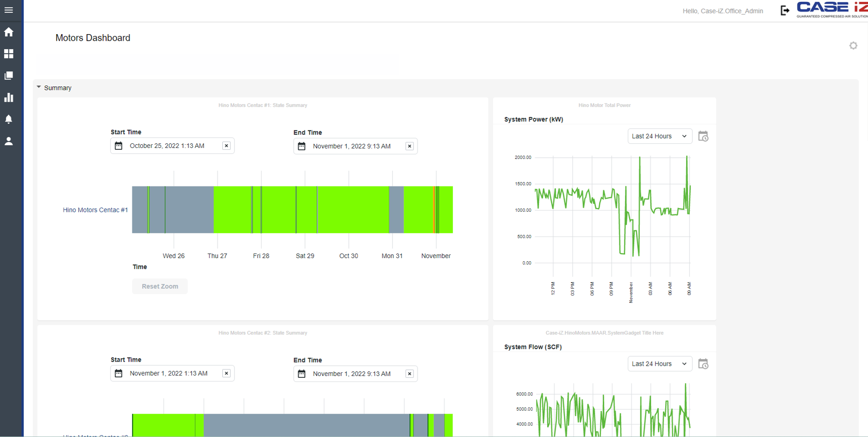This screenshot has height=437, width=868.
Task: Clear the Centac #2 end time field
Action: pos(410,374)
